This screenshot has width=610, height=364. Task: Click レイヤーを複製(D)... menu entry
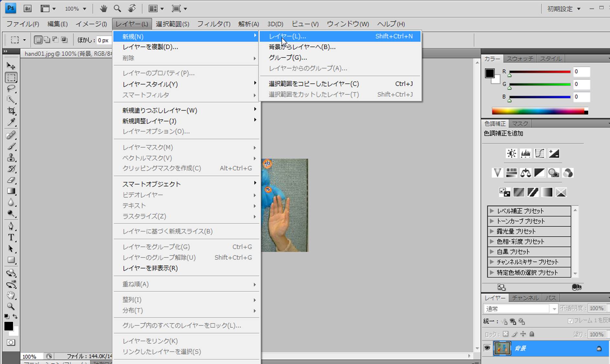(150, 47)
